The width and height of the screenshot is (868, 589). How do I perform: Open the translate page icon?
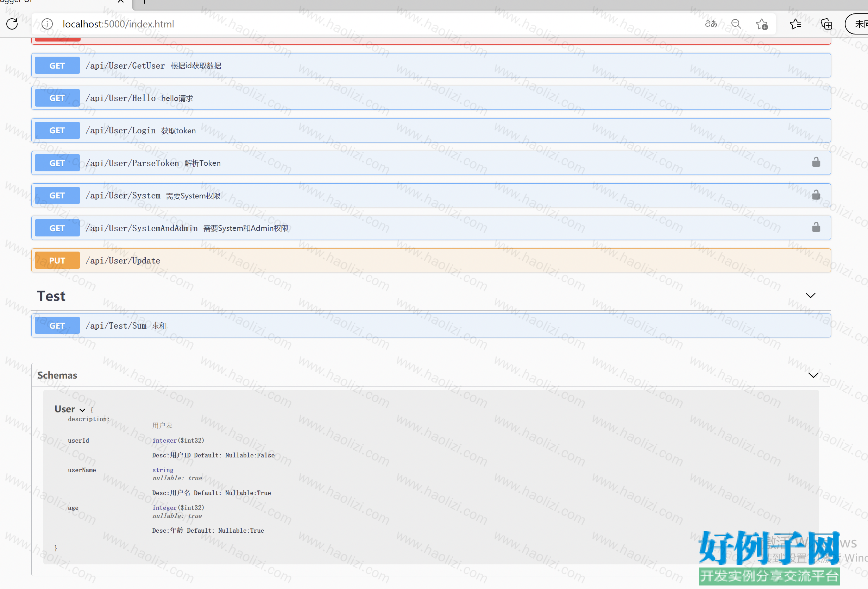click(x=711, y=24)
